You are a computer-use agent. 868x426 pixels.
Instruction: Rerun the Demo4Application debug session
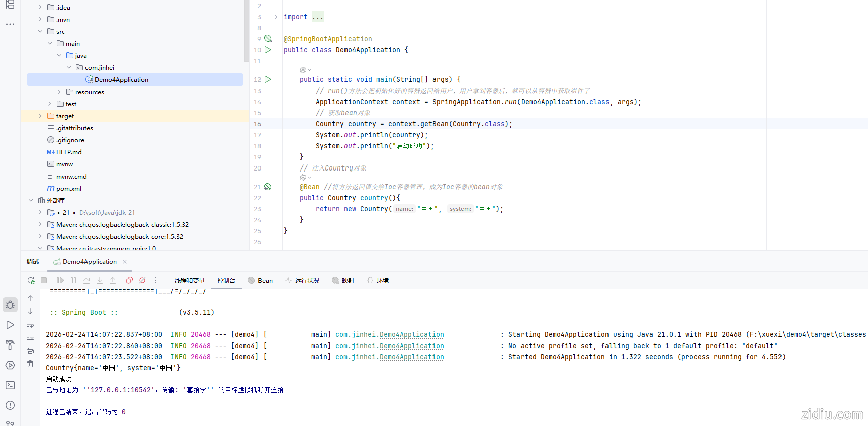coord(31,281)
